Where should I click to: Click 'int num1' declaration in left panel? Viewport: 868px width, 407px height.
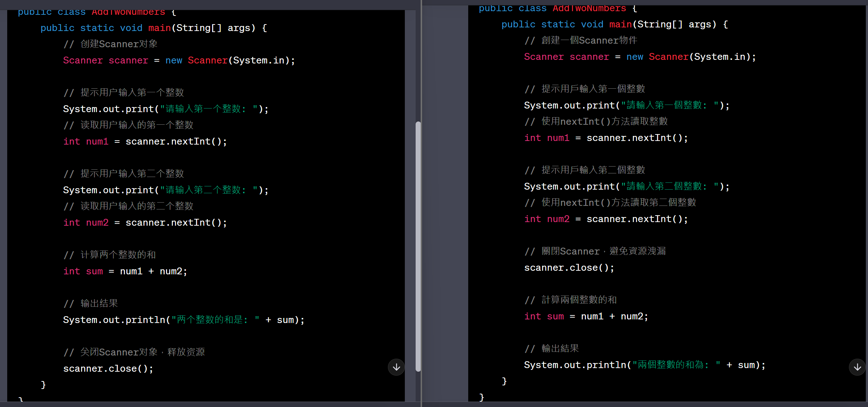(x=145, y=141)
